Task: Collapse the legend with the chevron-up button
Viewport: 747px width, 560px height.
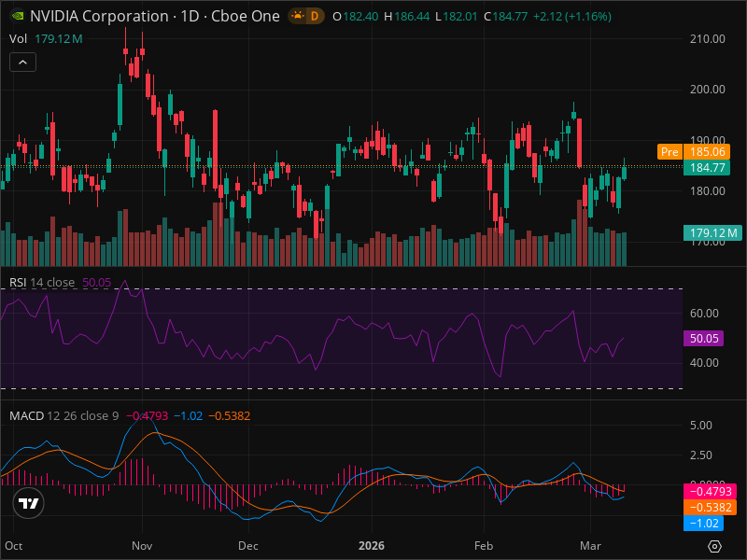Action: click(22, 63)
